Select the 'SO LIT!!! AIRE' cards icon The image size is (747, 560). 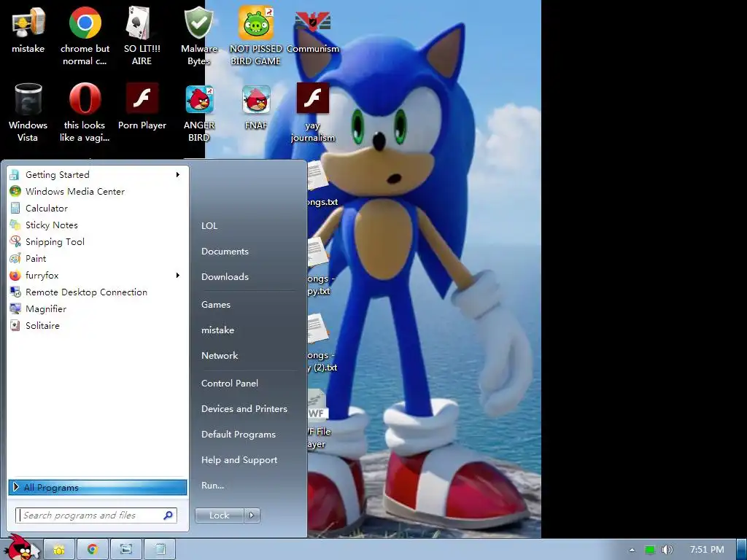point(142,36)
